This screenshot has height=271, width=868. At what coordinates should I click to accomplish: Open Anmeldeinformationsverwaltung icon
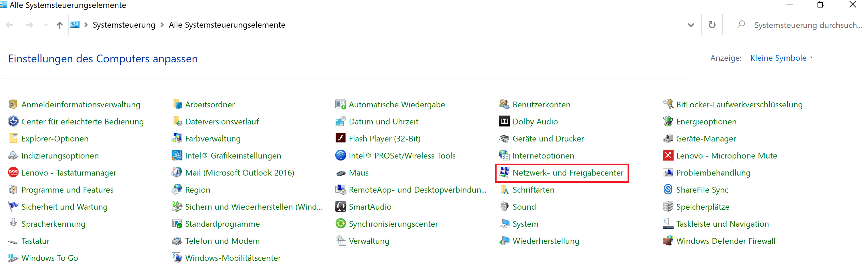click(x=13, y=104)
